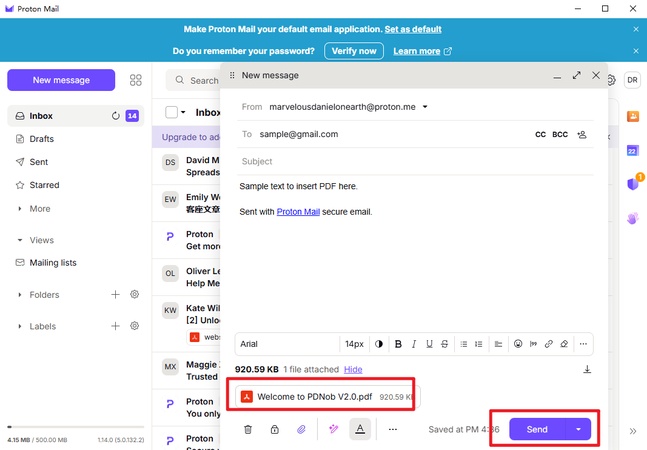This screenshot has width=647, height=450.
Task: Open the Drafts folder
Action: (41, 139)
